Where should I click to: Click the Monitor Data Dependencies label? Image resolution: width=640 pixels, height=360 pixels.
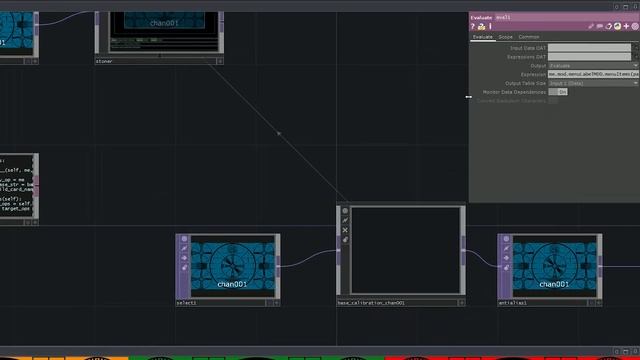[x=514, y=92]
